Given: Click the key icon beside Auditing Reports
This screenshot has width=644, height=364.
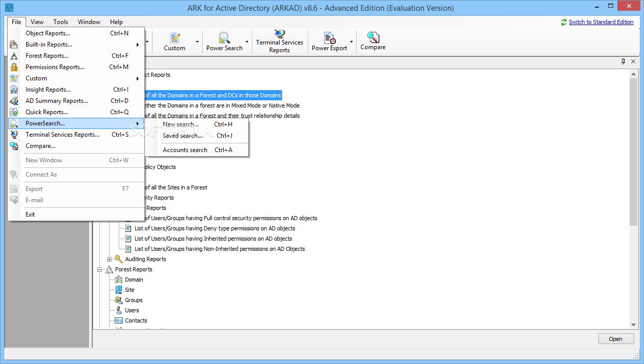Looking at the screenshot, I should coord(119,259).
